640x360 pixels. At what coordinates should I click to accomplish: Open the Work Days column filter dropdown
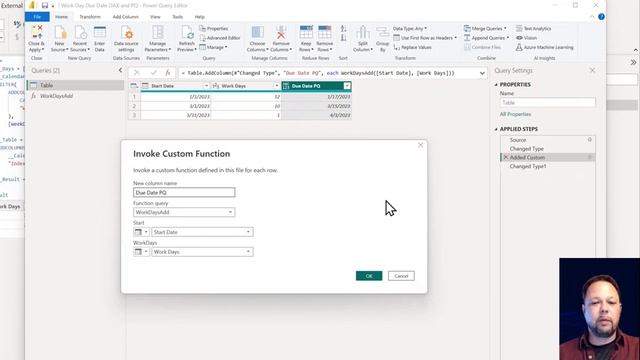click(x=276, y=86)
